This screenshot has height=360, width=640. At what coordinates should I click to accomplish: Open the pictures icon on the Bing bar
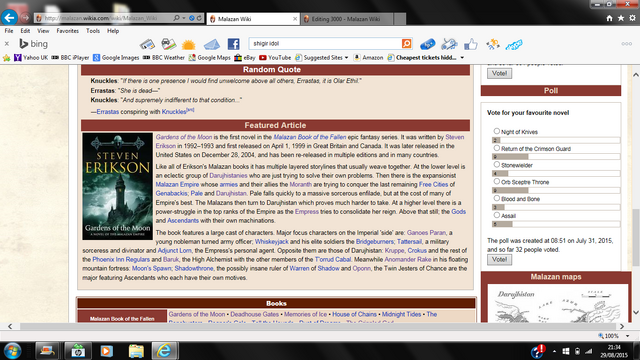point(169,44)
